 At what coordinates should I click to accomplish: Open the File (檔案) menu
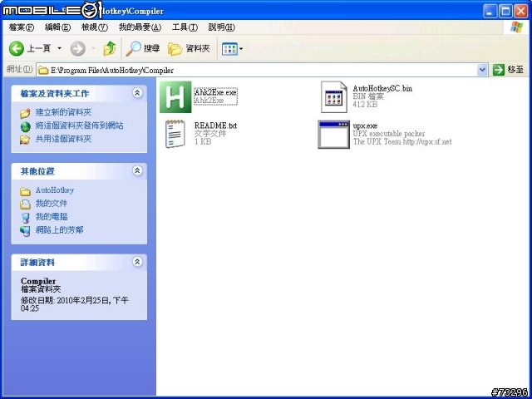[x=22, y=27]
